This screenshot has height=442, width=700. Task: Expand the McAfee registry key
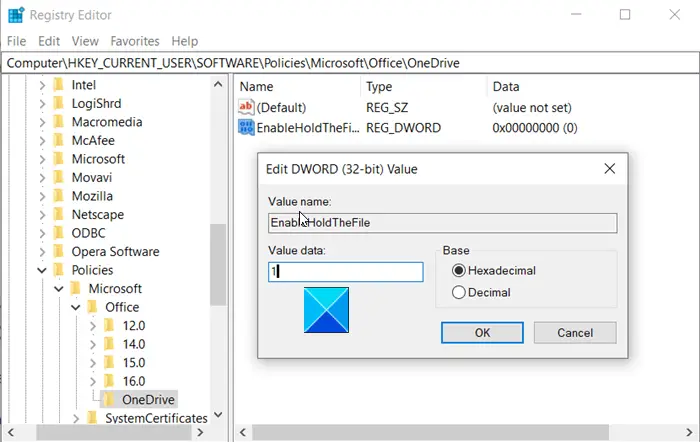click(42, 140)
